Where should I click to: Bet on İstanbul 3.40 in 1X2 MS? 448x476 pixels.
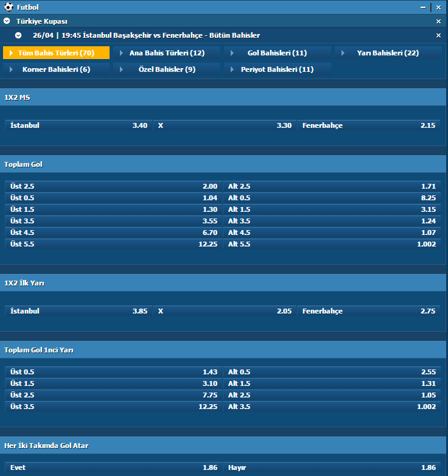[x=79, y=125]
